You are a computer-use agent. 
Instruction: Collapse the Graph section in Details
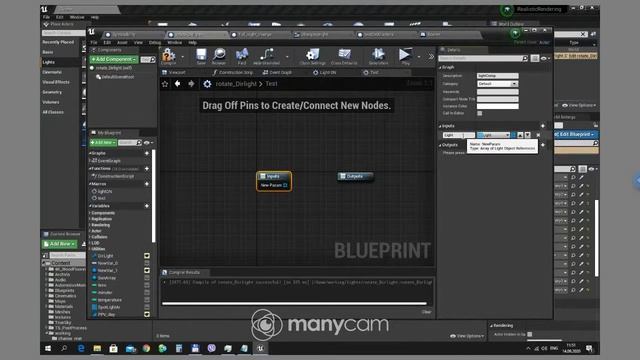click(440, 67)
